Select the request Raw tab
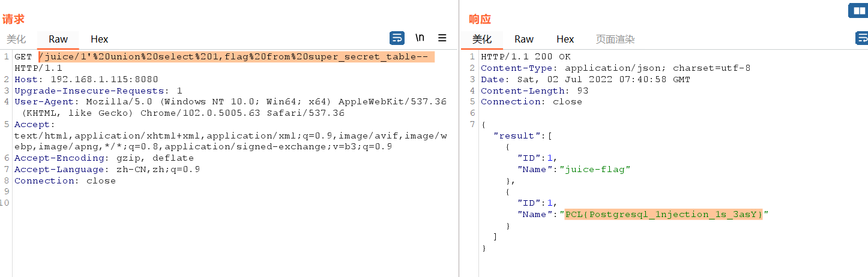 pos(58,39)
